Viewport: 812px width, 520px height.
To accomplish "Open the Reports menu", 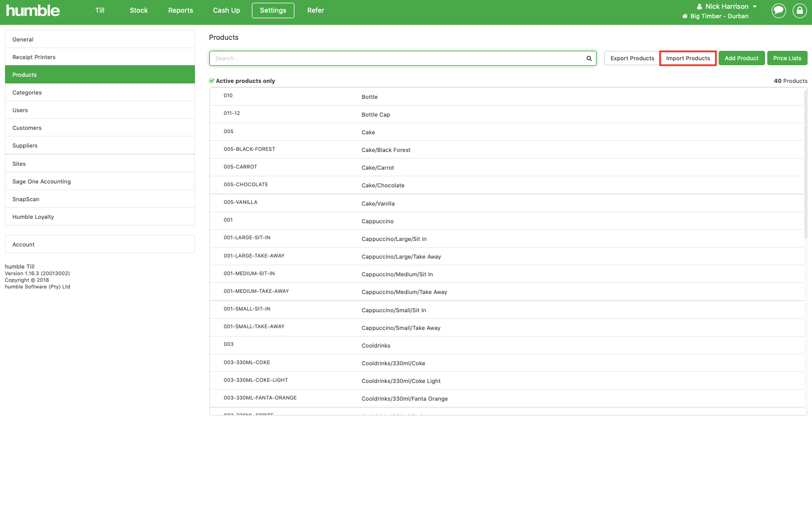I will tap(180, 10).
